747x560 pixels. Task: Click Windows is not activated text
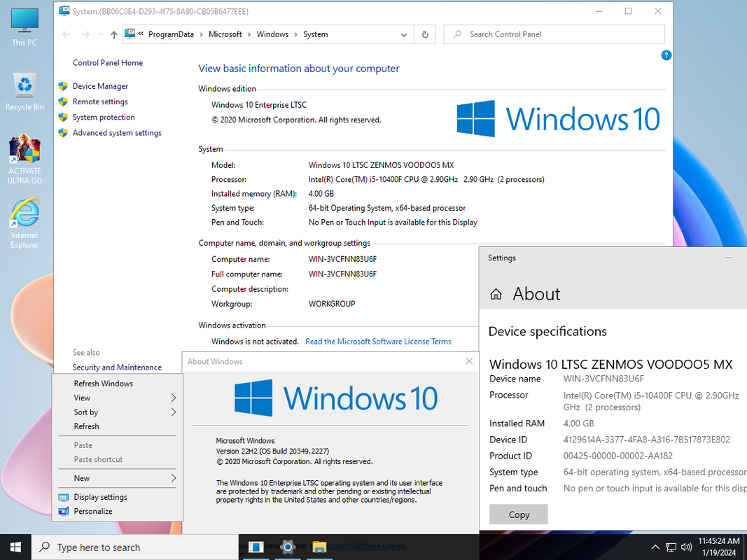255,342
